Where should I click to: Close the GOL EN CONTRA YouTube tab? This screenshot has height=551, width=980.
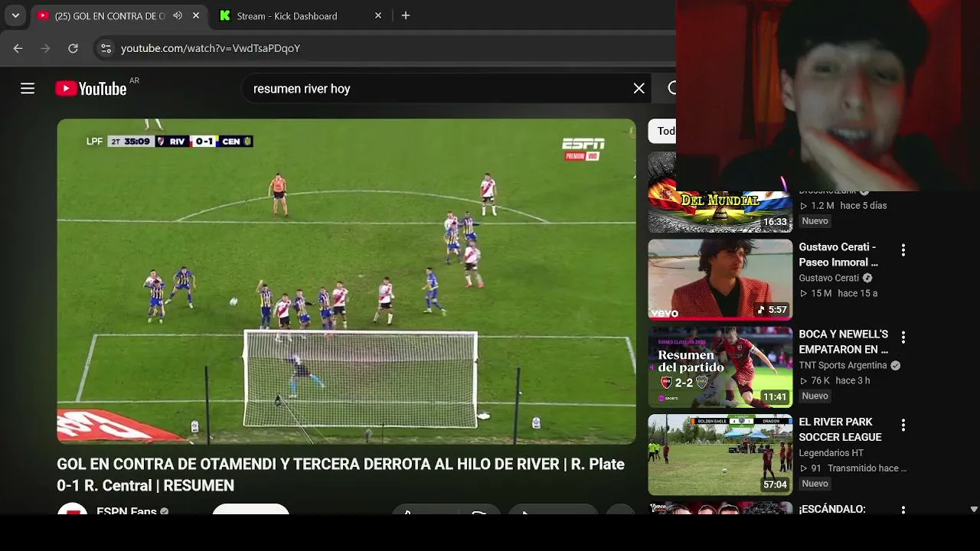pyautogui.click(x=196, y=15)
